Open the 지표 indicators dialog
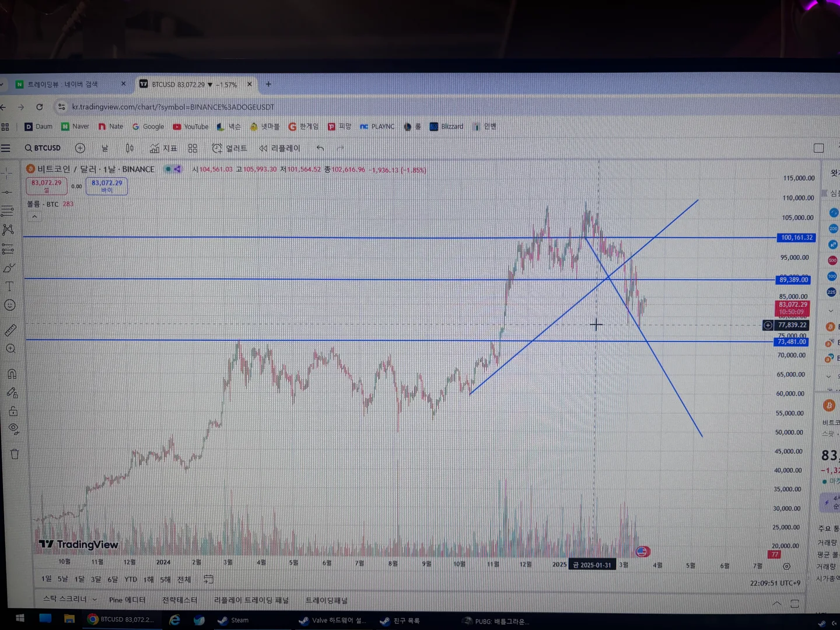Viewport: 840px width, 630px height. [163, 149]
